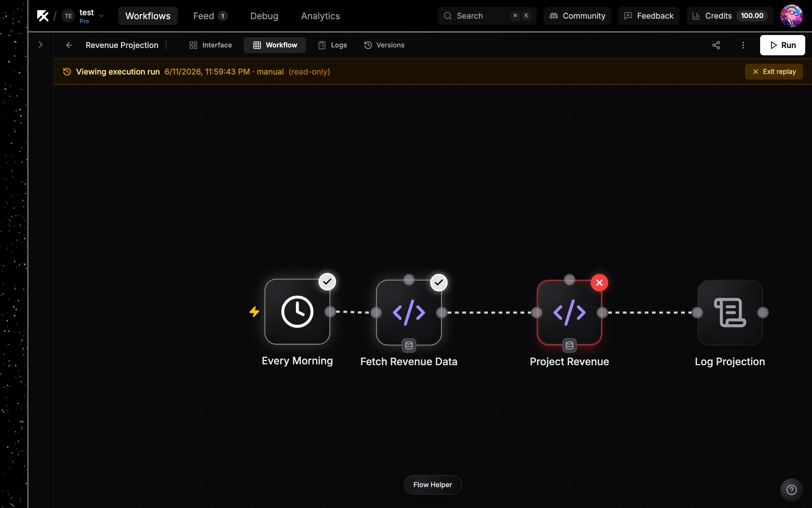812x508 pixels.
Task: Focus the Search field
Action: 487,16
